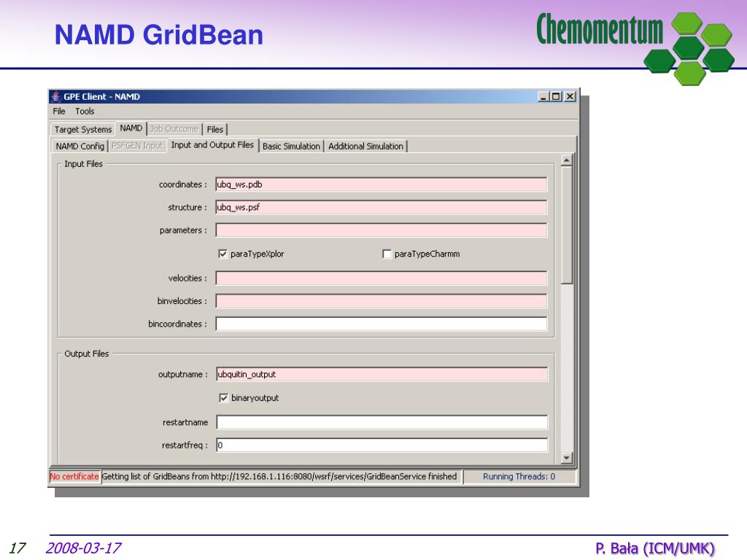This screenshot has height=560, width=747.
Task: Open the File menu
Action: coord(59,111)
